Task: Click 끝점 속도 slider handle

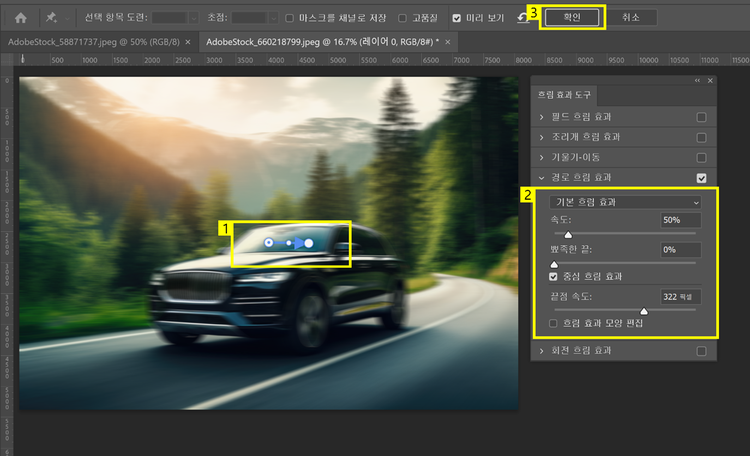Action: pos(644,311)
